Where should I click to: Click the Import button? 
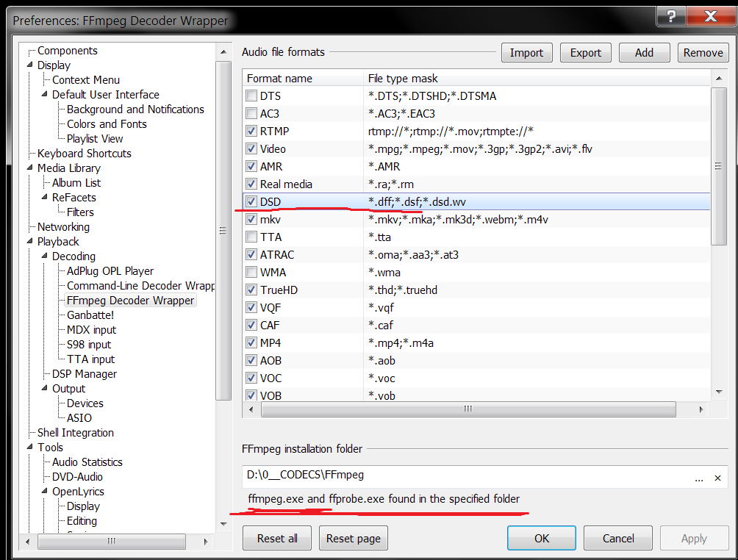[x=526, y=53]
